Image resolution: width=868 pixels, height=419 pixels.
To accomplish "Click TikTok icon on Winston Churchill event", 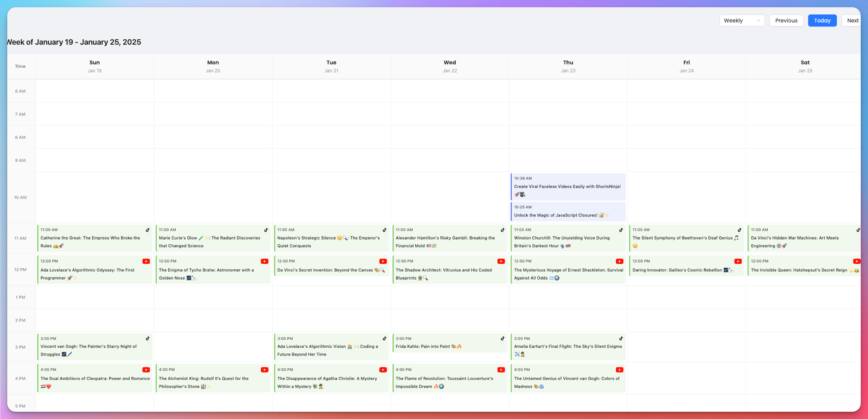I will [621, 230].
